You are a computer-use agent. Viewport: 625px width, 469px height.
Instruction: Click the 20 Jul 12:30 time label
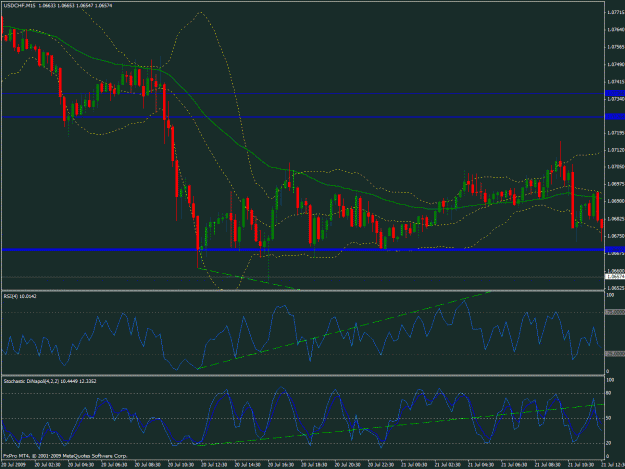[214, 465]
